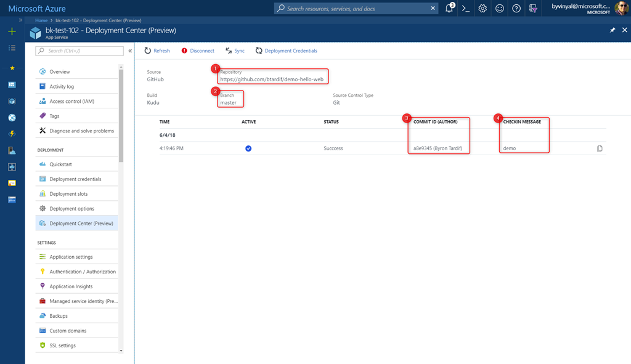
Task: Focus the top search resources box
Action: click(x=357, y=9)
